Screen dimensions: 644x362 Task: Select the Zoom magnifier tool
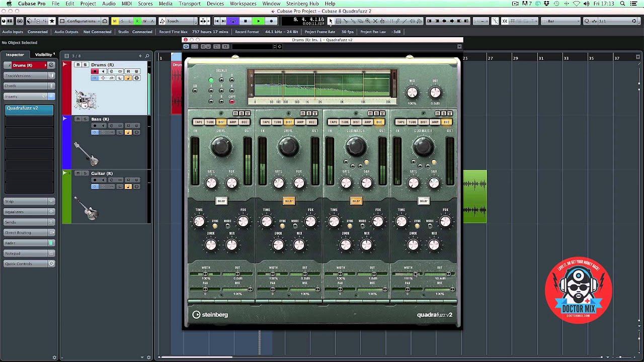click(x=368, y=21)
